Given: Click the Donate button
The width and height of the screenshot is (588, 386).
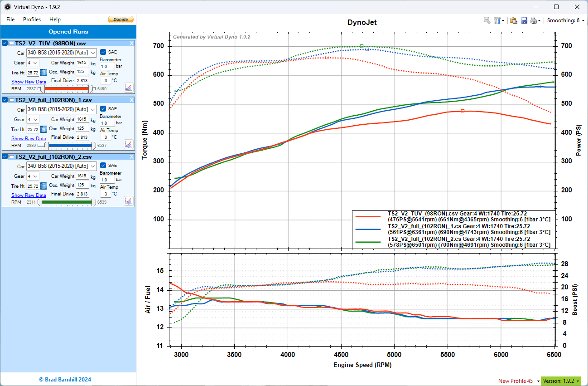Looking at the screenshot, I should (120, 20).
